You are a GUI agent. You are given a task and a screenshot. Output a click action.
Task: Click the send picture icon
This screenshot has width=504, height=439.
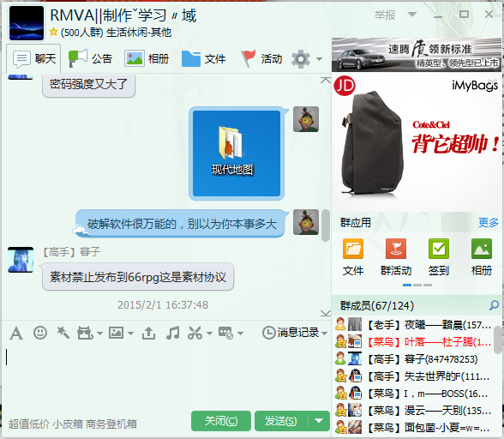(116, 333)
